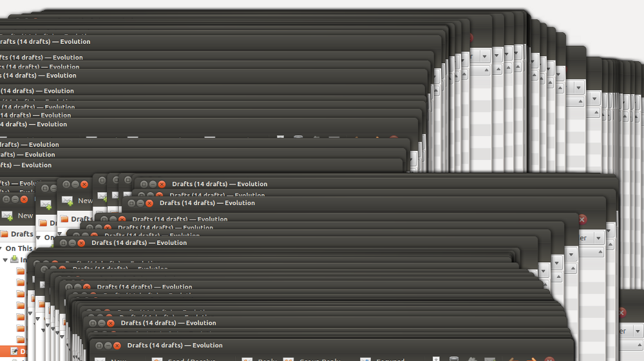This screenshot has height=361, width=644.
Task: Collapse the Inbox tree expander in the leftmost window
Action: [5, 260]
